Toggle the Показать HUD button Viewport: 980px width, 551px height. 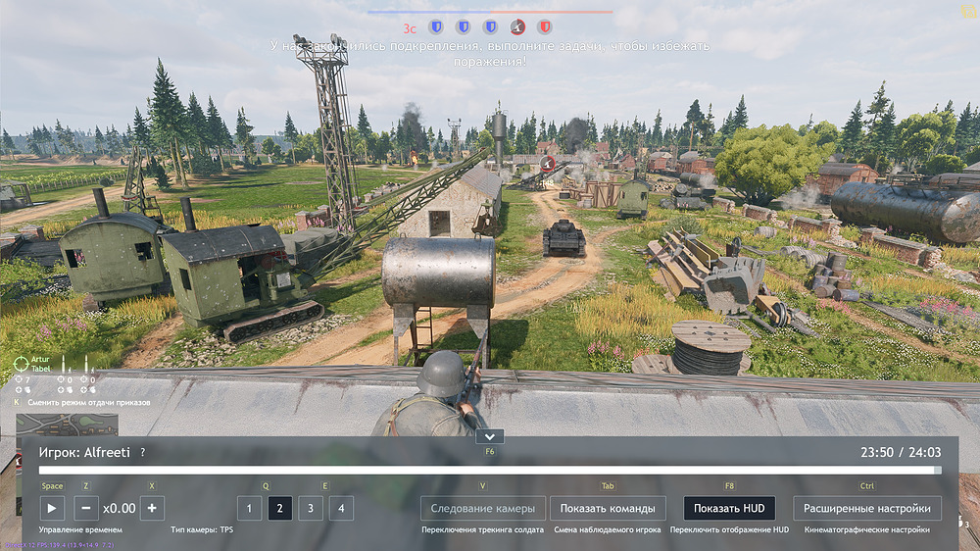[x=729, y=508]
